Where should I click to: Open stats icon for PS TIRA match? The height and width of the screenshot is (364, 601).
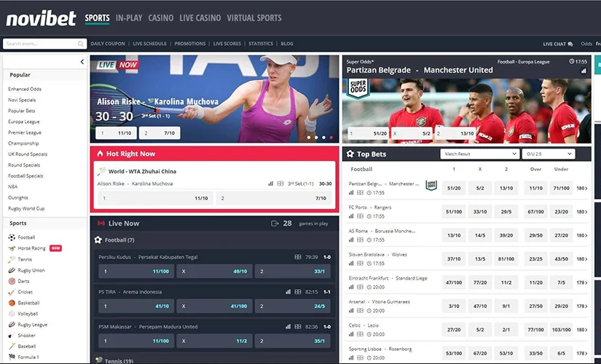(288, 292)
